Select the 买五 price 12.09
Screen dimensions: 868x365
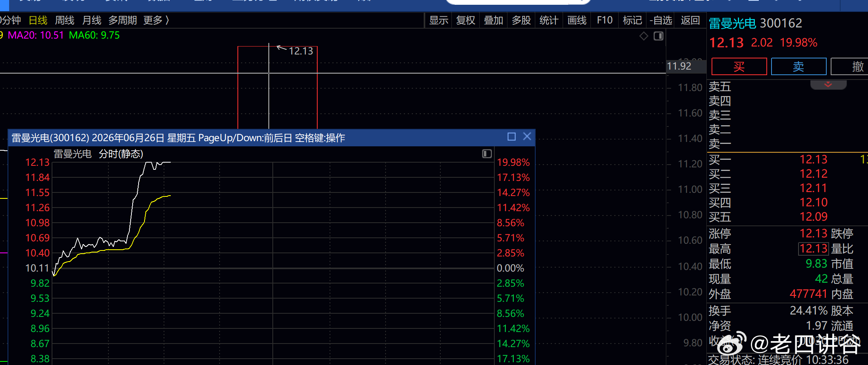click(814, 217)
